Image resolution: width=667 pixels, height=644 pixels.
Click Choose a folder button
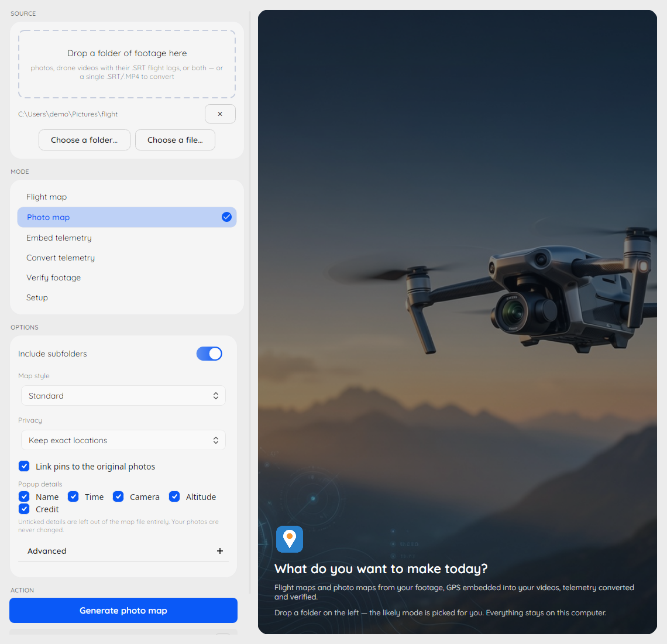click(84, 140)
